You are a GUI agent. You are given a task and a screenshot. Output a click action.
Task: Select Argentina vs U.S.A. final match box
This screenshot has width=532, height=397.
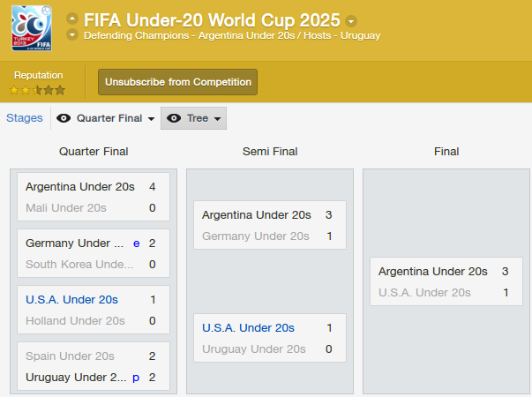446,281
